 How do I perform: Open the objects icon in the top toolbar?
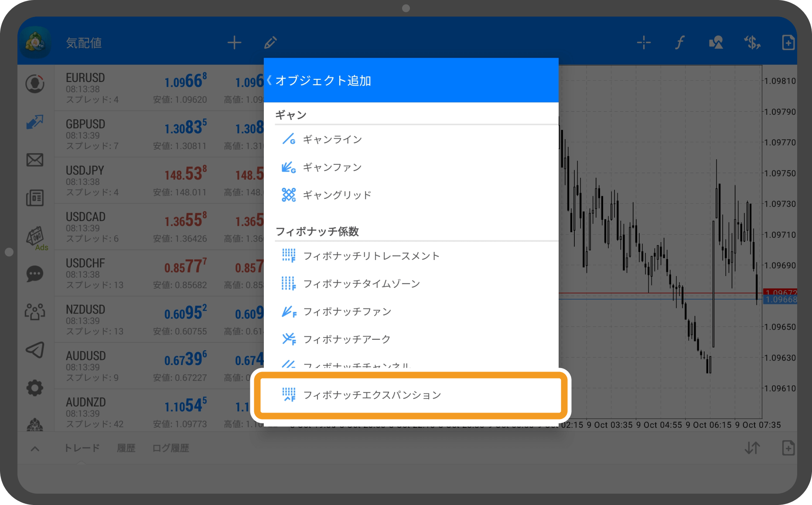[x=715, y=42]
